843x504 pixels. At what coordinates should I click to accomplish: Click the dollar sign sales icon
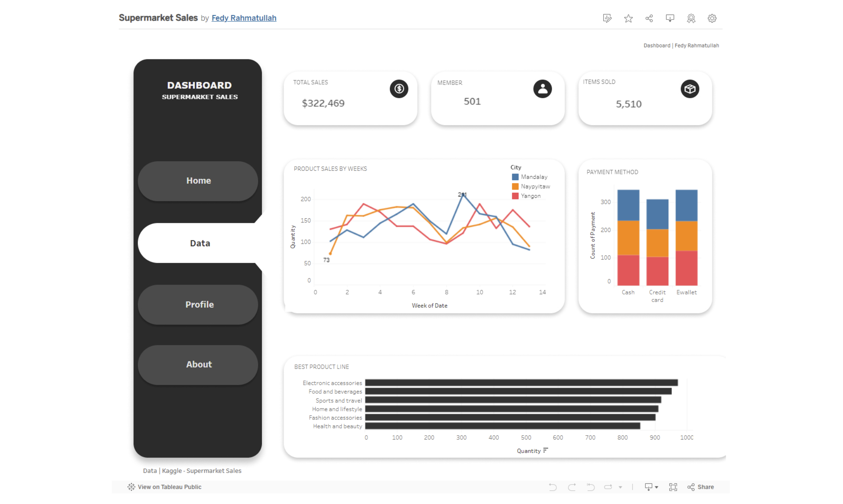click(398, 89)
